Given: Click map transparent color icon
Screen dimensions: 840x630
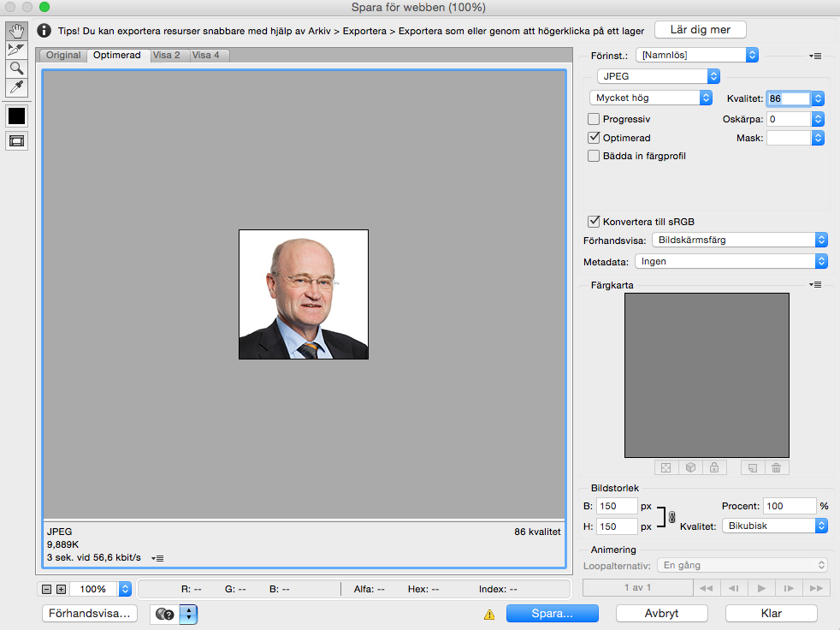Looking at the screenshot, I should point(665,467).
